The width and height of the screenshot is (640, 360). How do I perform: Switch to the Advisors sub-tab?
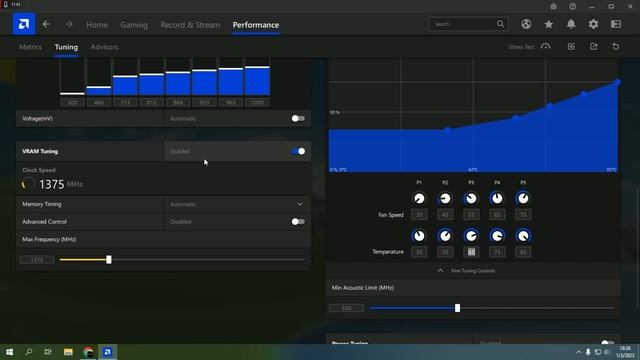pos(104,47)
